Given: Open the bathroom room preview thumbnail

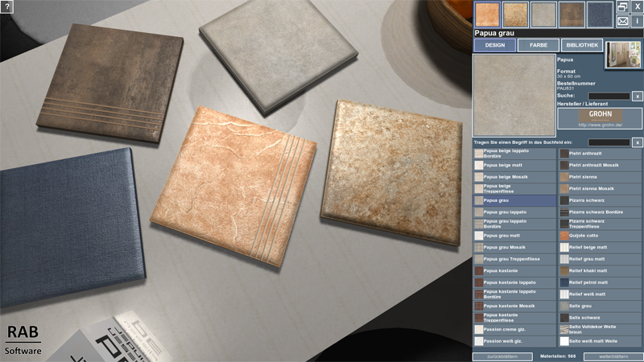Looking at the screenshot, I should (623, 55).
